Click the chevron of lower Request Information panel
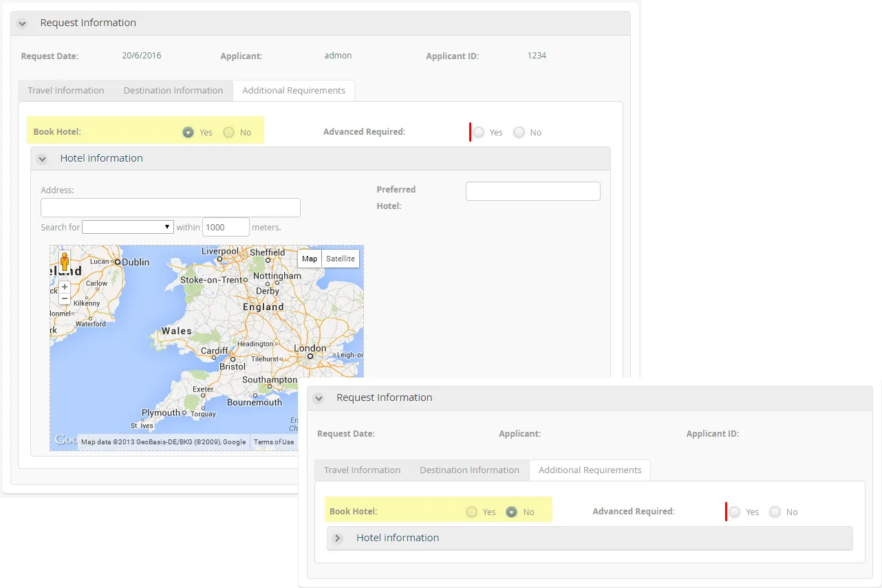 coord(318,398)
